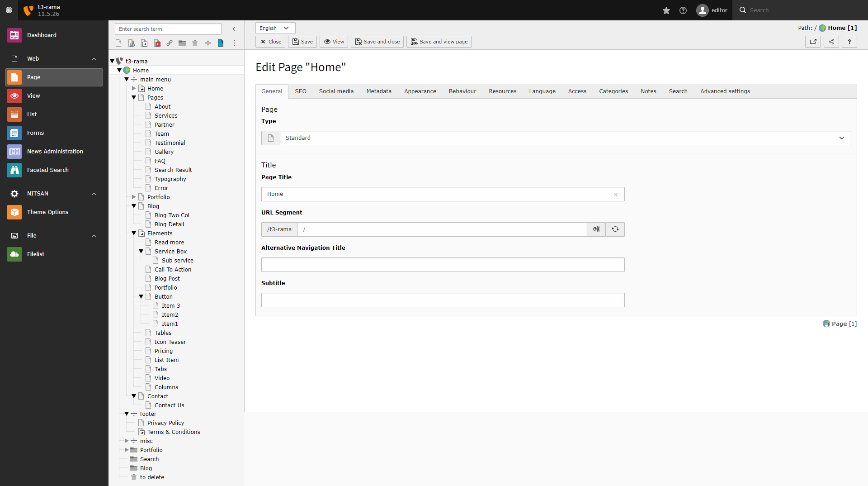Collapse the Web section chevron
Viewport: 868px width, 486px height.
[94, 59]
